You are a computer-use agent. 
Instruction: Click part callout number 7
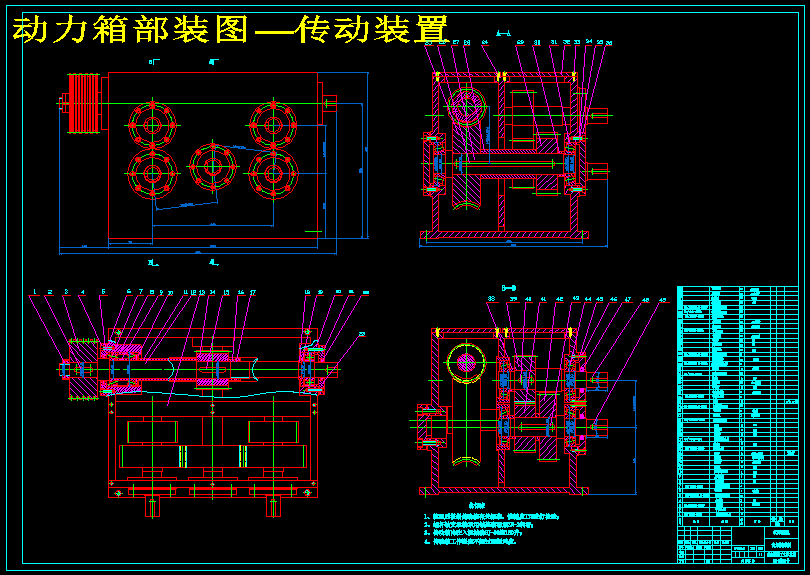click(x=141, y=292)
